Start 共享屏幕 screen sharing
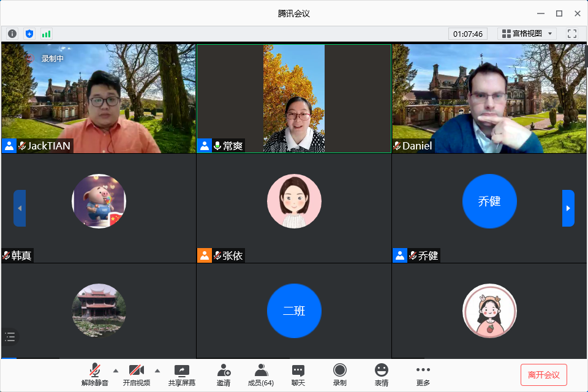This screenshot has width=588, height=392. (182, 375)
